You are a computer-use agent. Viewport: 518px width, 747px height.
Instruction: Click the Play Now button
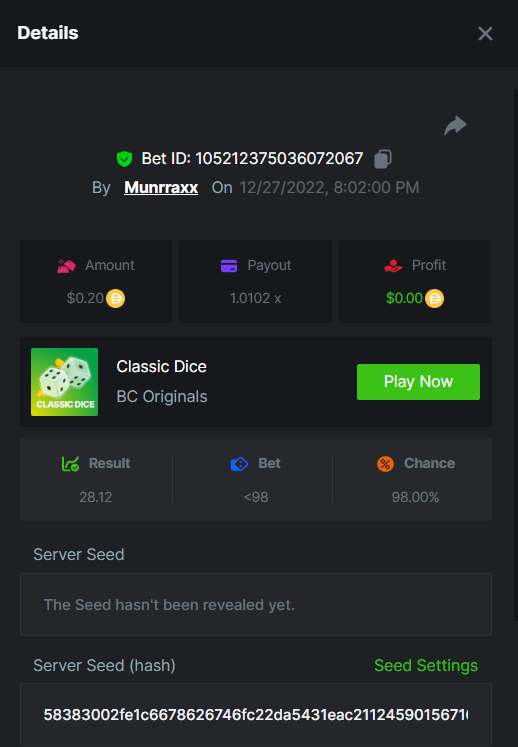(x=418, y=382)
